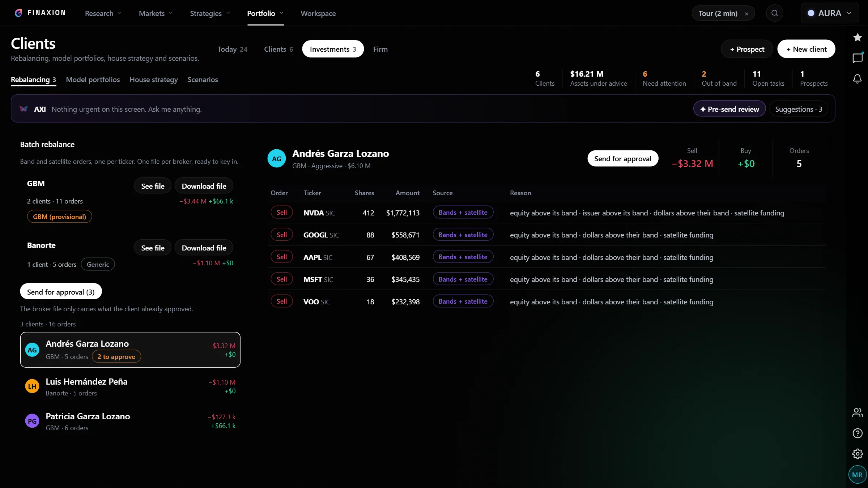Select Patricia Garza Lozano client row
The height and width of the screenshot is (488, 868).
(130, 421)
